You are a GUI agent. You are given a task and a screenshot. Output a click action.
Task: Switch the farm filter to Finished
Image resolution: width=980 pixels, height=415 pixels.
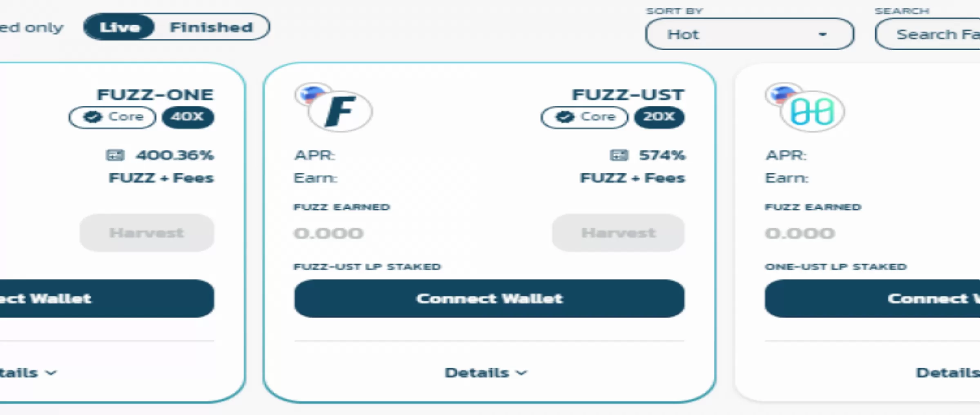[211, 27]
